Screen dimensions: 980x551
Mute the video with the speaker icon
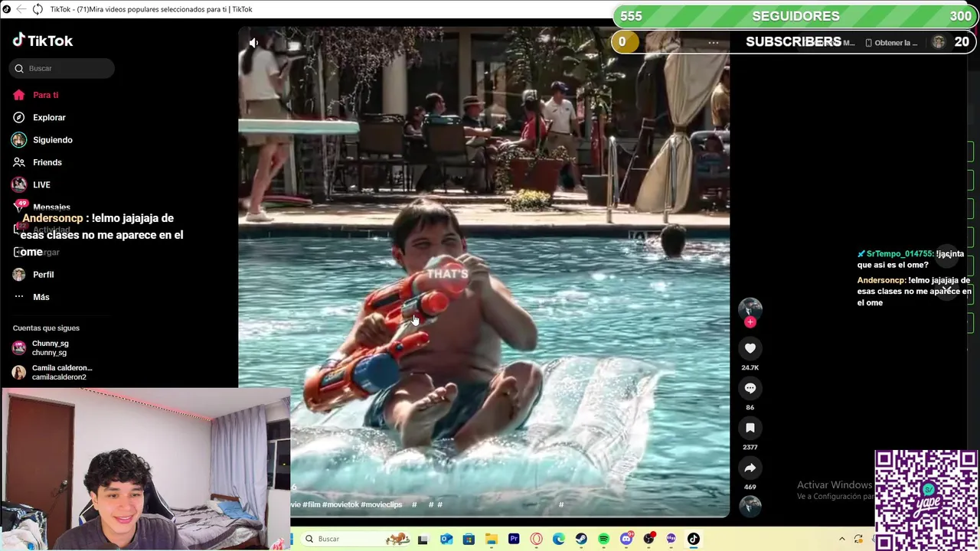(253, 43)
